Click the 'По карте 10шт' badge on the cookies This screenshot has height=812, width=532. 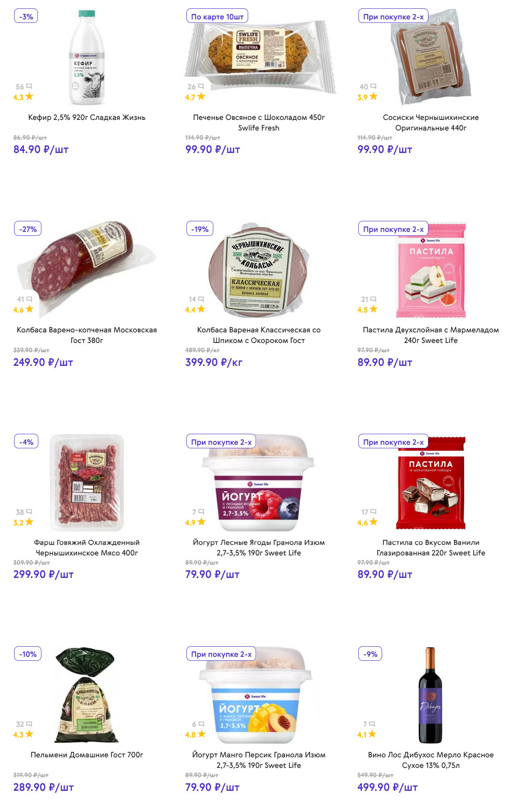pos(217,16)
